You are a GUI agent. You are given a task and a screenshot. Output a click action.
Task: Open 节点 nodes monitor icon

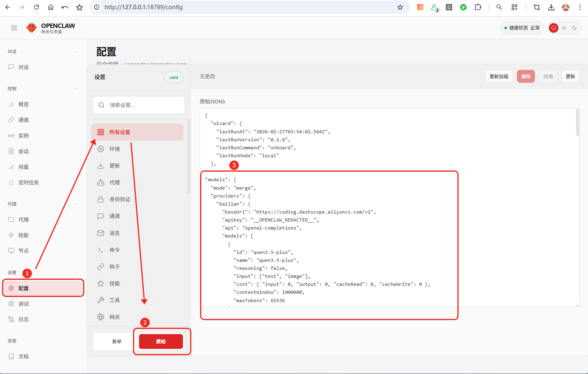click(11, 251)
